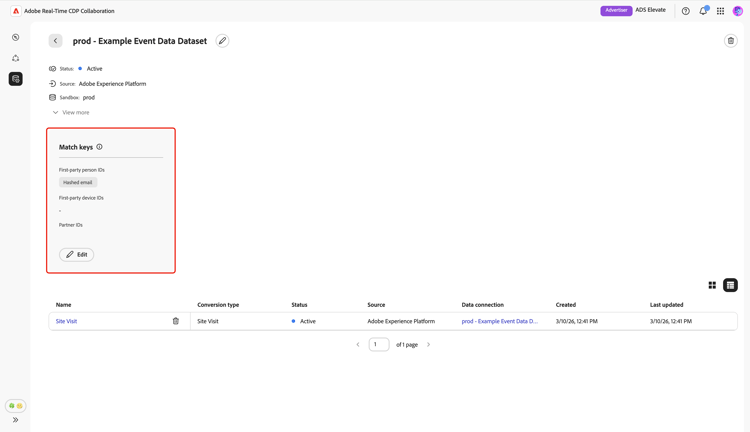Sort by the Status column header
This screenshot has width=750, height=432.
tap(299, 305)
